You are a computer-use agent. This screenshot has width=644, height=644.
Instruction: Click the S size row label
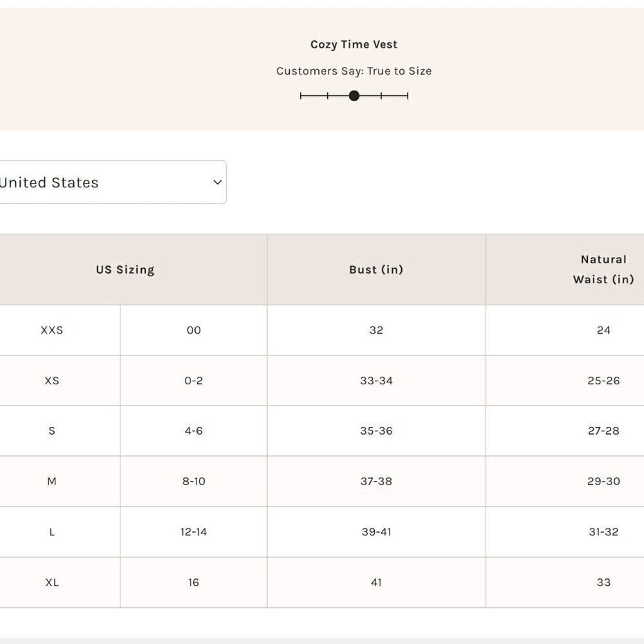pyautogui.click(x=52, y=431)
